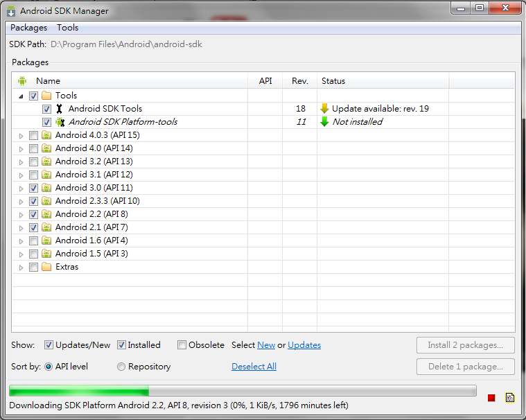Click the Android SDK Tools wrench icon
Viewport: 526px width, 420px height.
tap(60, 109)
